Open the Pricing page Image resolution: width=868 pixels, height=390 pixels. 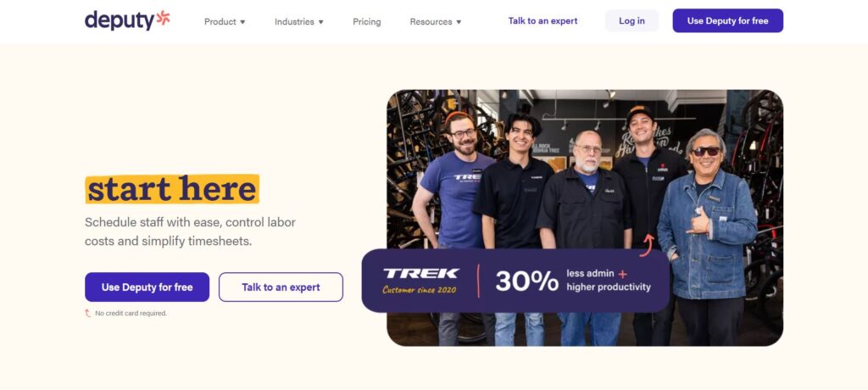pos(366,21)
